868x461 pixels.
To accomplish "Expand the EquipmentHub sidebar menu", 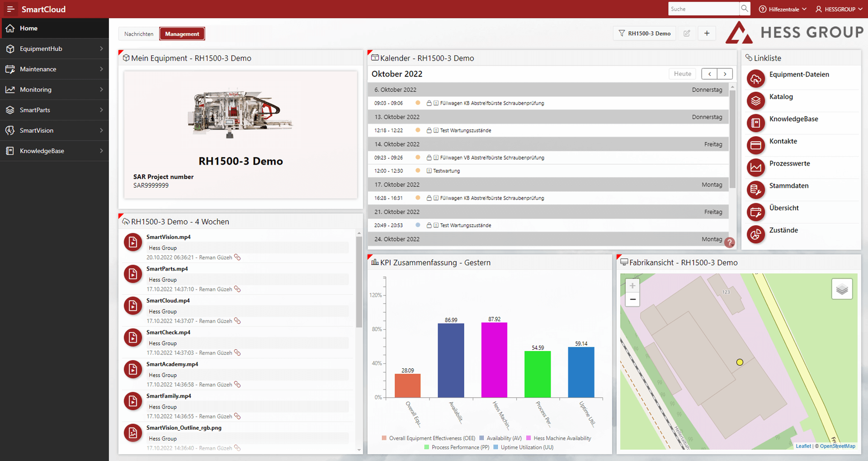I will tap(54, 49).
